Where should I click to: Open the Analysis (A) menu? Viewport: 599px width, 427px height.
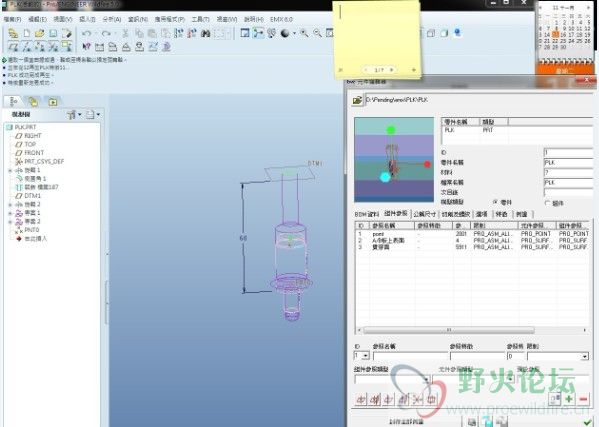[x=112, y=19]
